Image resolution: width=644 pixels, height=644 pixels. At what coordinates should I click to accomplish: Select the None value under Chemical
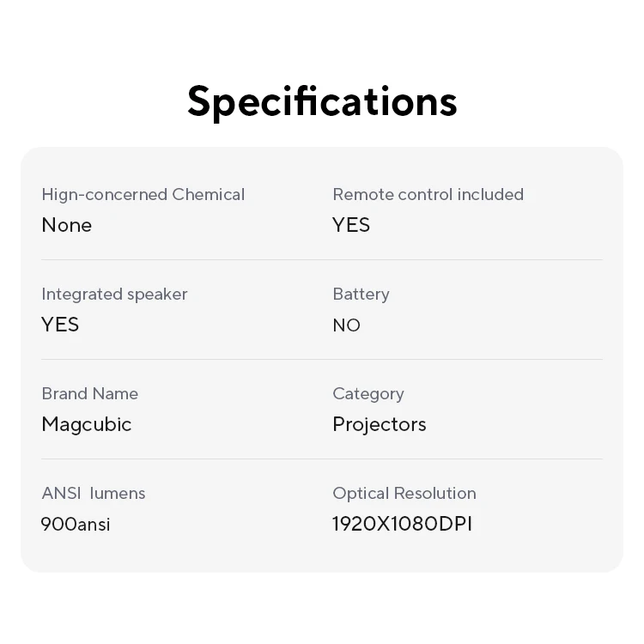(x=67, y=225)
